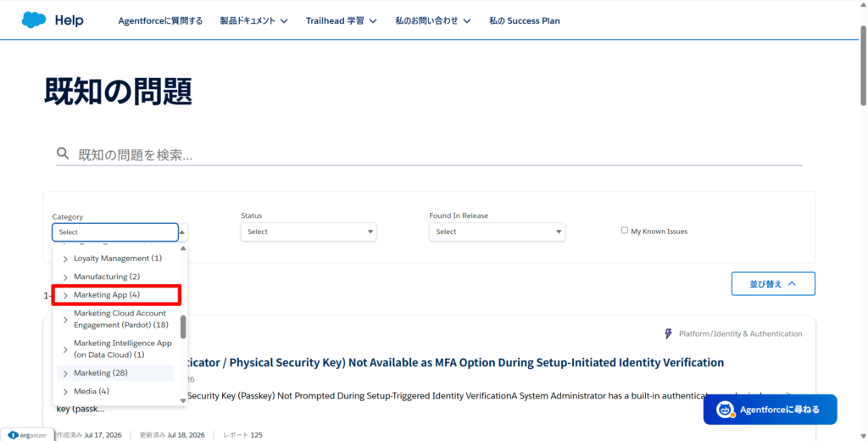This screenshot has height=441, width=868.
Task: Click the category list scrollbar thumb
Action: pyautogui.click(x=183, y=327)
